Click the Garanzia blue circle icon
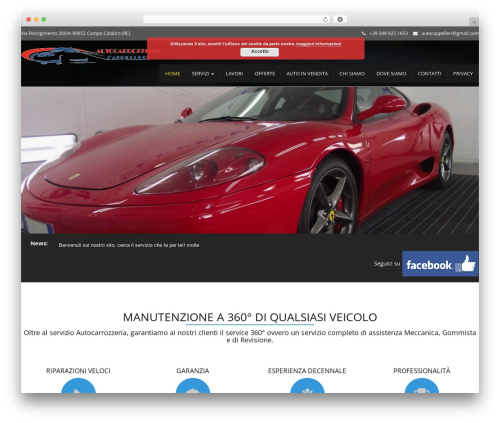Image resolution: width=500 pixels, height=423 pixels. click(x=193, y=386)
